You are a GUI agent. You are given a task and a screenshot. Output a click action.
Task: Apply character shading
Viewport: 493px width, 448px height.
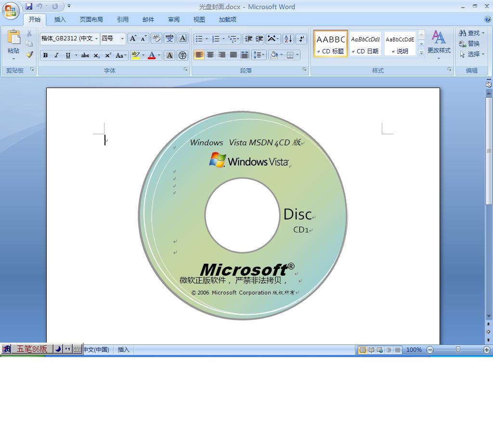tap(169, 55)
